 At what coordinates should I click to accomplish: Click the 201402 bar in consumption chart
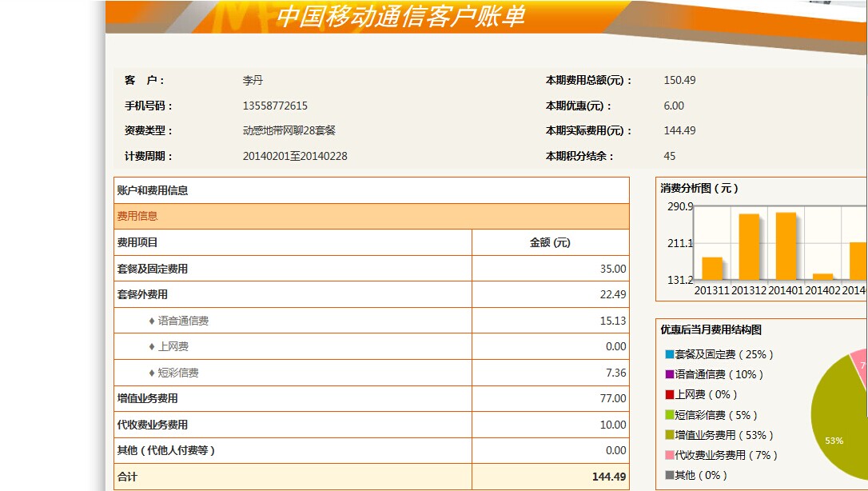(822, 277)
